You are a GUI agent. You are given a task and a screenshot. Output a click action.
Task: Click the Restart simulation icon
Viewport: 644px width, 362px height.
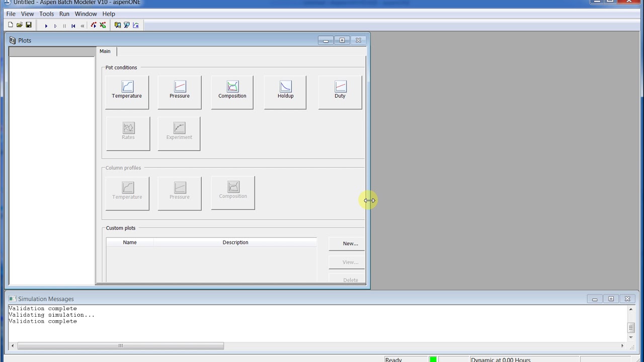pyautogui.click(x=73, y=26)
